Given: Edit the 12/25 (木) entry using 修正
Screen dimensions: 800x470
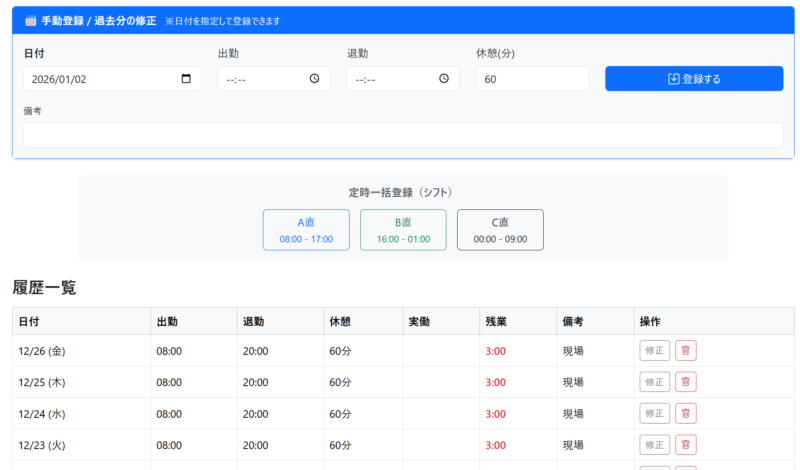Looking at the screenshot, I should click(x=655, y=382).
